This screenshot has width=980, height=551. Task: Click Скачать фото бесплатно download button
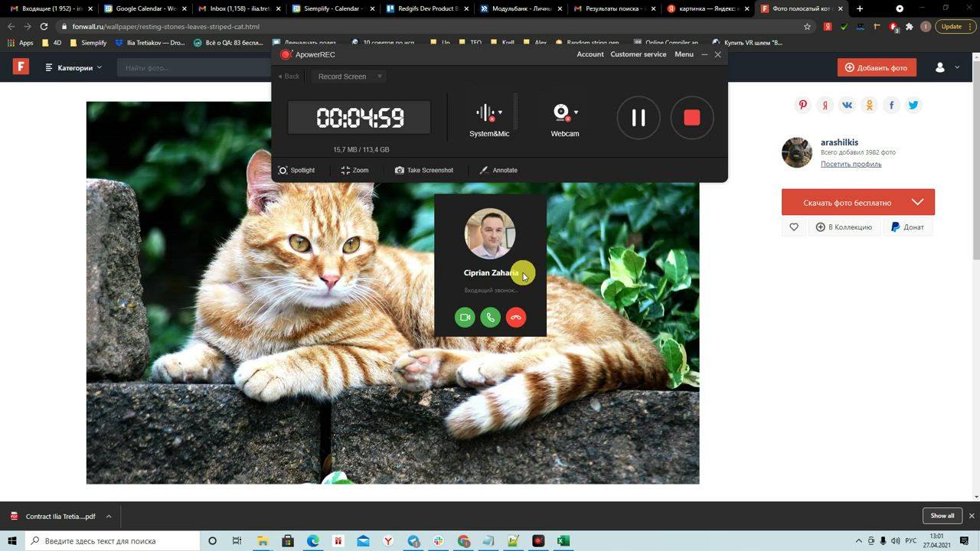click(847, 202)
